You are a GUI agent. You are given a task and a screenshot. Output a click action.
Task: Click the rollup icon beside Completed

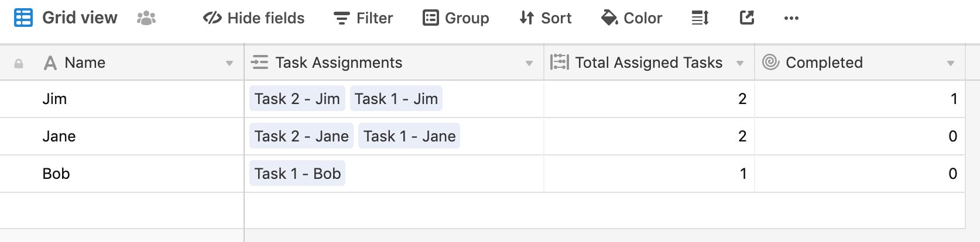pyautogui.click(x=770, y=63)
